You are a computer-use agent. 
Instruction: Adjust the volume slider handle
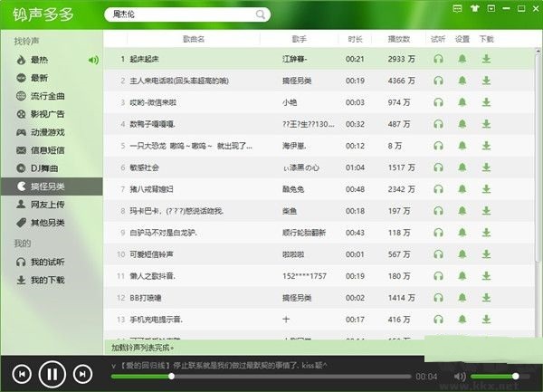515,376
